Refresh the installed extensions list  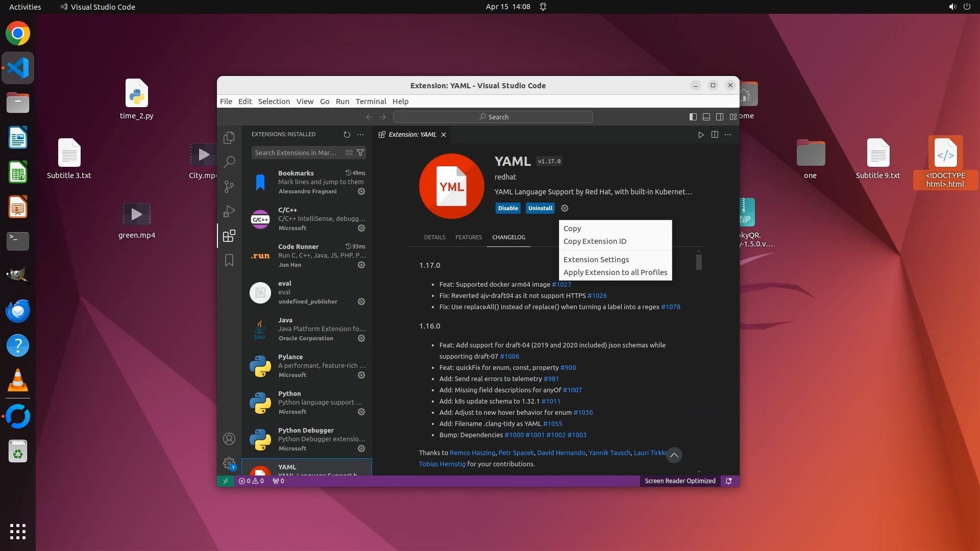pos(347,135)
